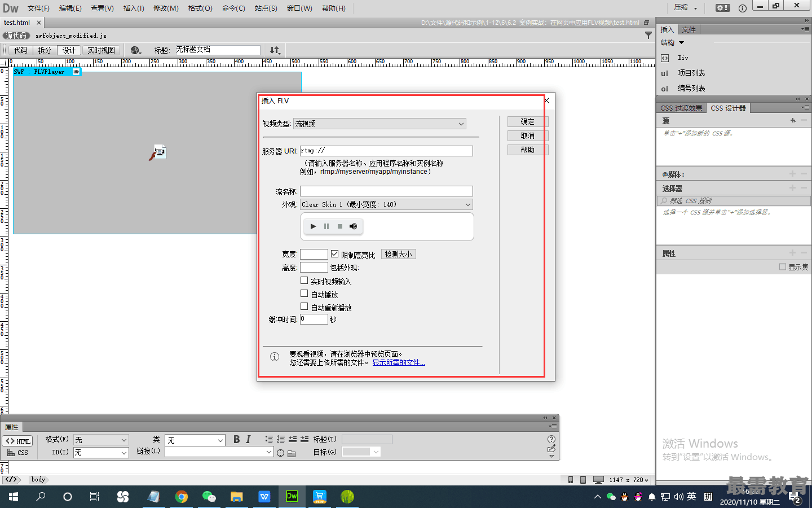Toggle the 显示集 checkbox in CSS Designer
This screenshot has width=812, height=508.
783,267
